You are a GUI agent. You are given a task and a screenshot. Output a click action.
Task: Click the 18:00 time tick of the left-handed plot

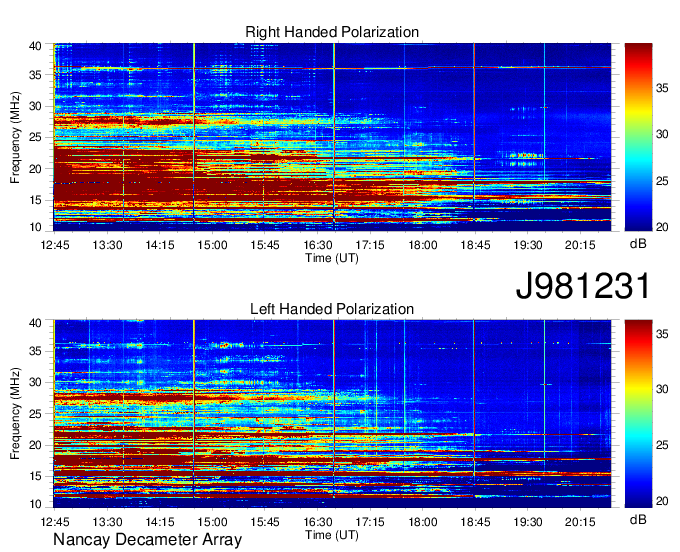click(x=423, y=522)
